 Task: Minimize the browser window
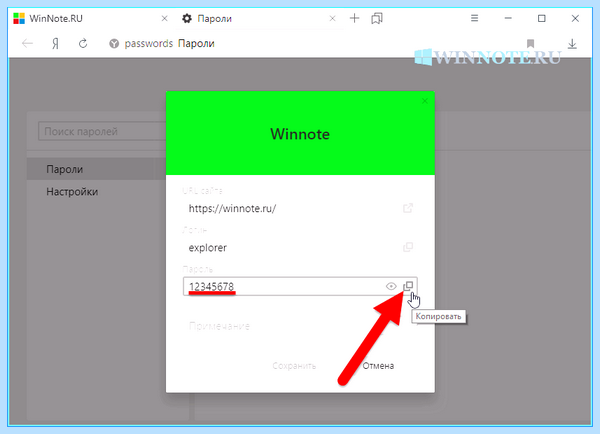coord(508,18)
